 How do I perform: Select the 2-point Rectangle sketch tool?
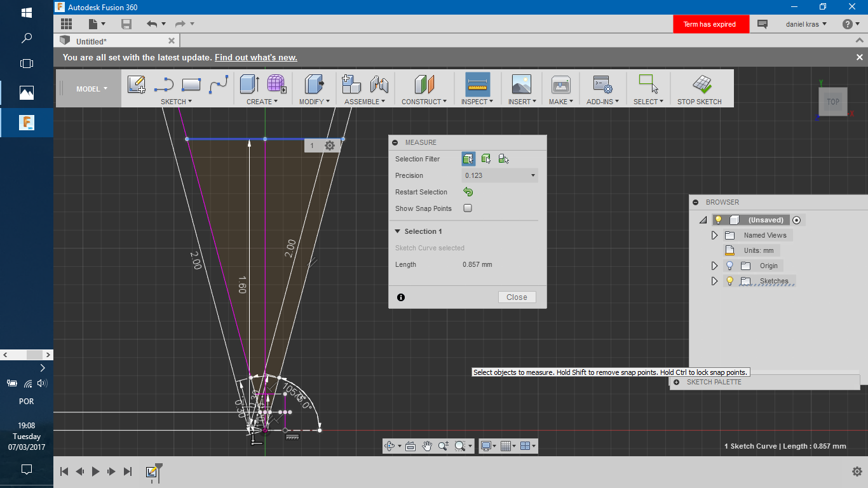pyautogui.click(x=191, y=85)
